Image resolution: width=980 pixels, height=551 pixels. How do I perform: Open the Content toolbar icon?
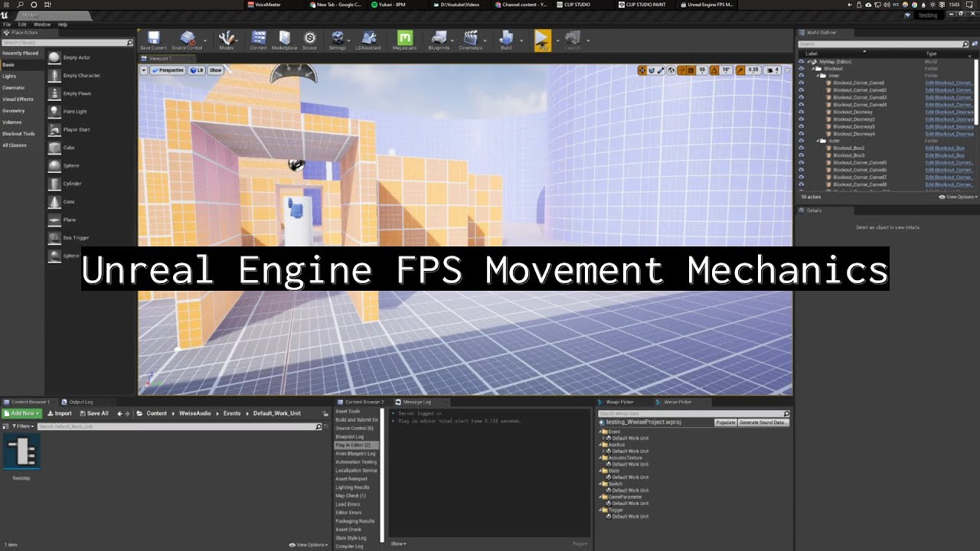(259, 40)
